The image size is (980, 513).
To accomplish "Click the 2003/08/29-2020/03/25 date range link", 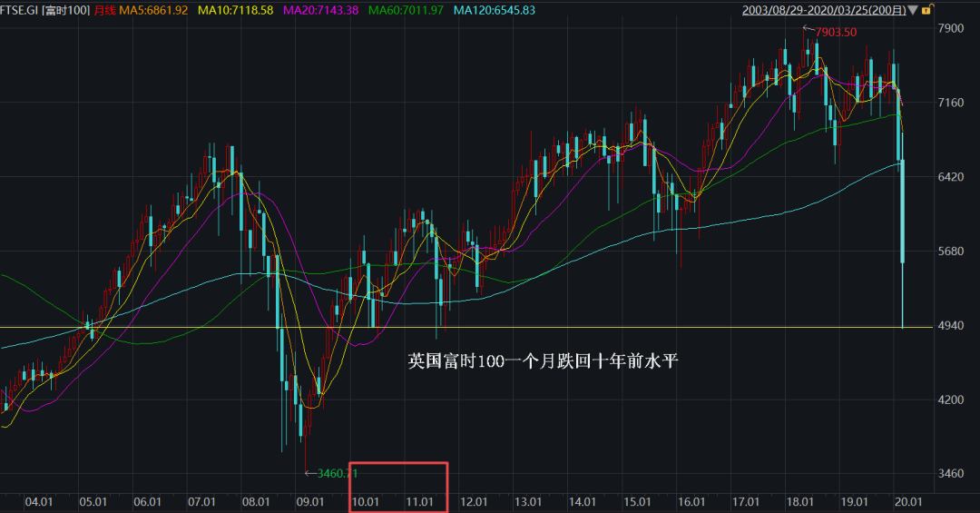I will click(824, 11).
